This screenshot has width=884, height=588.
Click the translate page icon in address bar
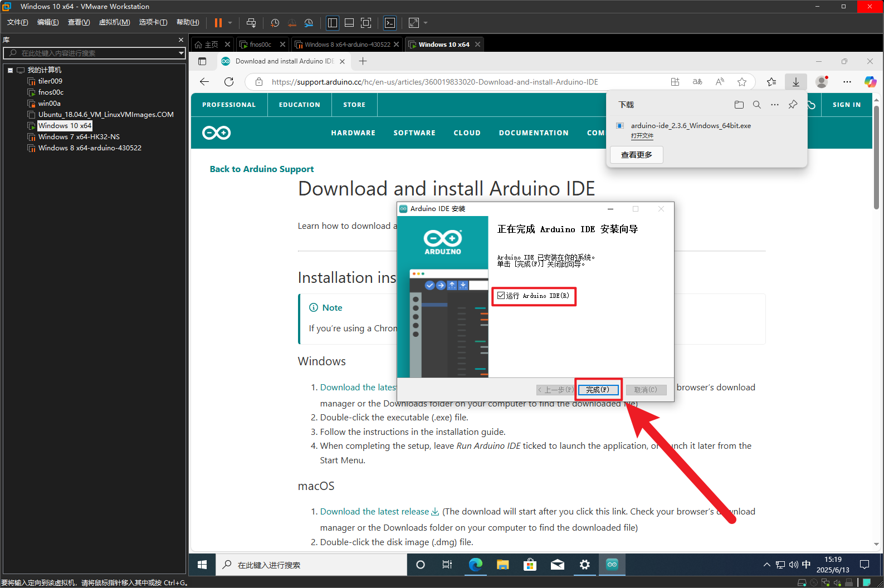[x=697, y=82]
